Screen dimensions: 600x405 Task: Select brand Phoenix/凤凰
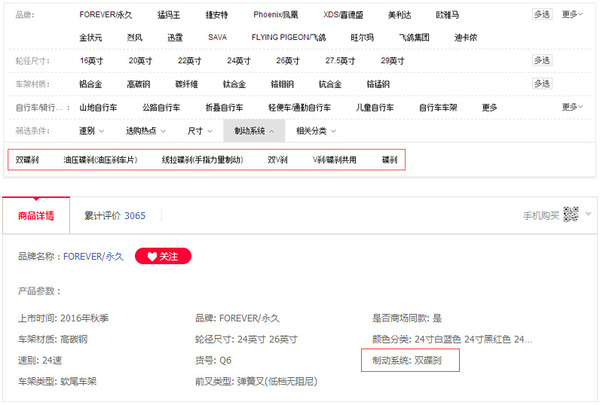(276, 15)
